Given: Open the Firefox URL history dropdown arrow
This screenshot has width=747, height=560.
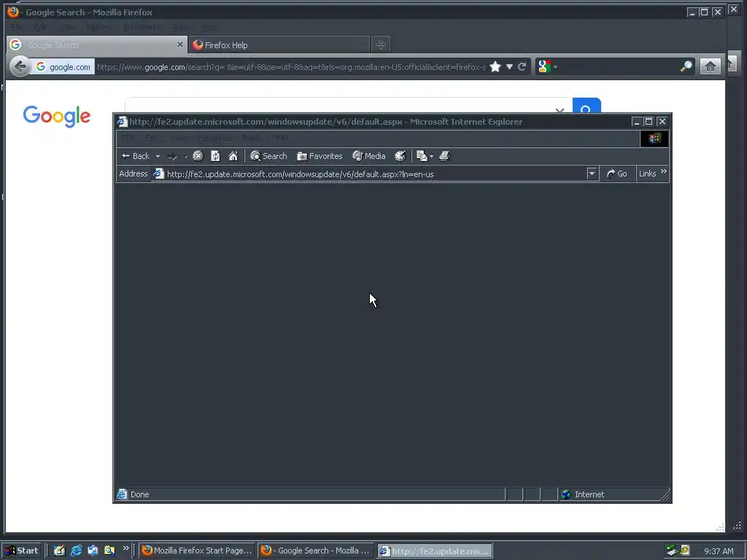Looking at the screenshot, I should coord(509,67).
